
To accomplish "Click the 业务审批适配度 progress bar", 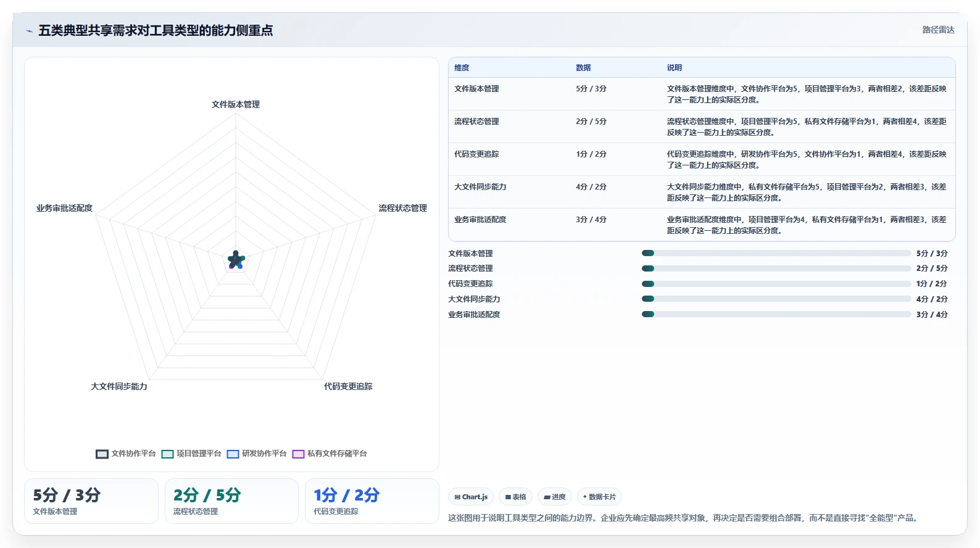I will click(x=776, y=314).
